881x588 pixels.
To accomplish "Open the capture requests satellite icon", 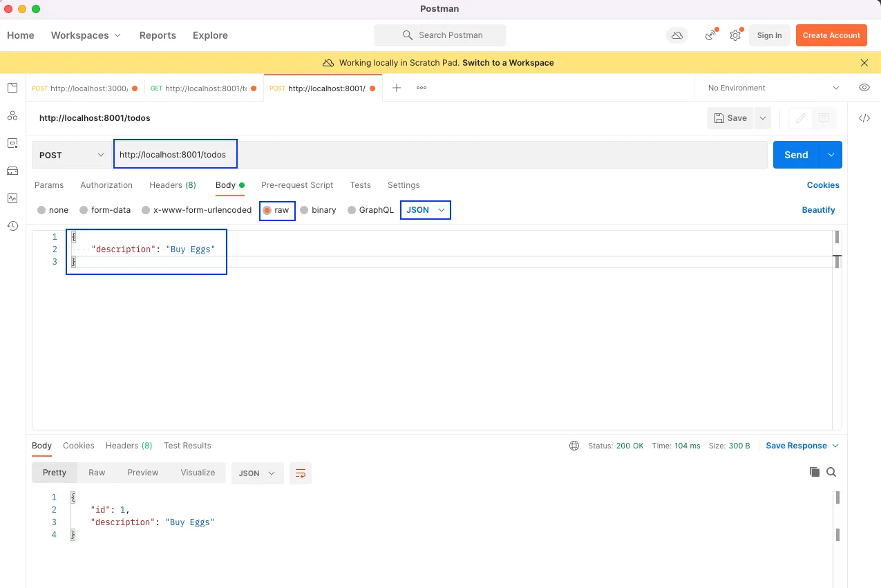I will (x=710, y=35).
